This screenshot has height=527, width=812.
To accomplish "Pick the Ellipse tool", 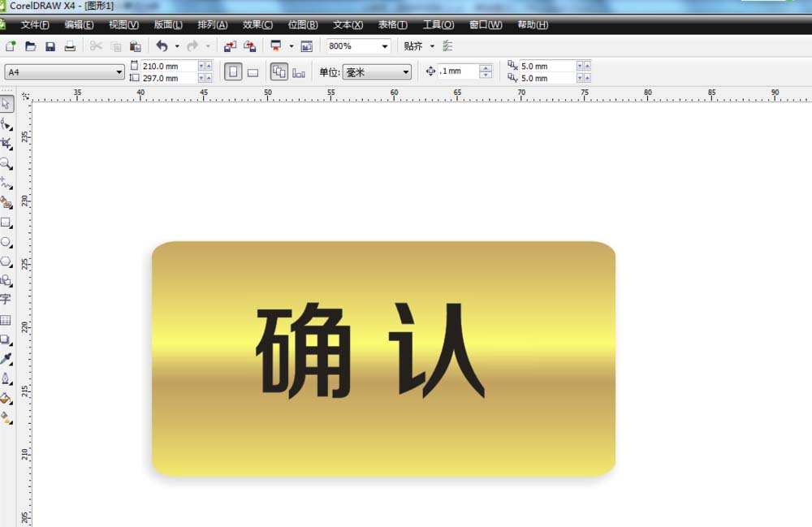I will pos(6,242).
